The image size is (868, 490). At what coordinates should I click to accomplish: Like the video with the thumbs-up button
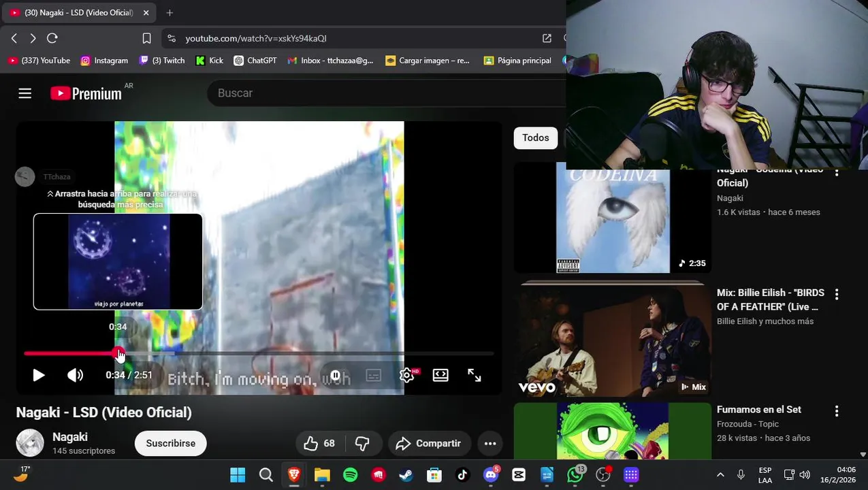pos(319,443)
